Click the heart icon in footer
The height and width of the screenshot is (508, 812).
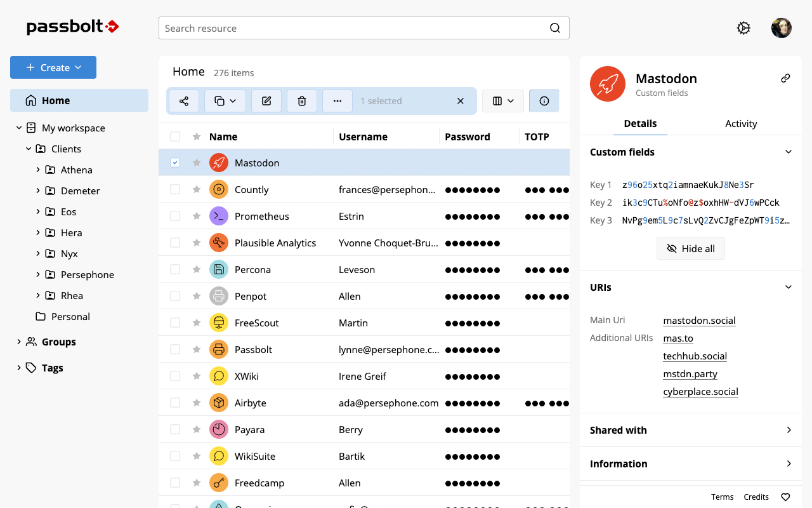pos(785,497)
